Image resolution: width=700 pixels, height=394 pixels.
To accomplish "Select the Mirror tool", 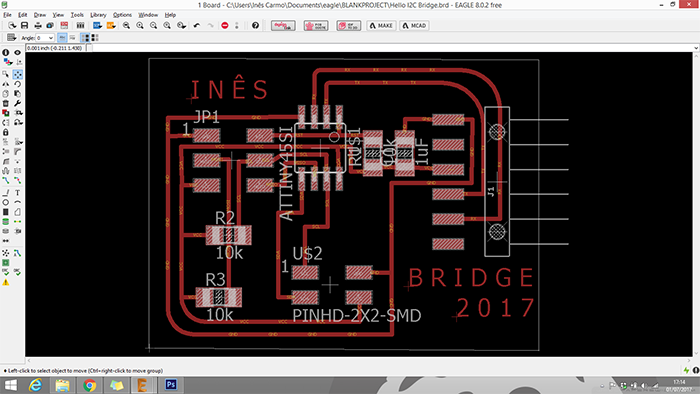I will click(6, 84).
